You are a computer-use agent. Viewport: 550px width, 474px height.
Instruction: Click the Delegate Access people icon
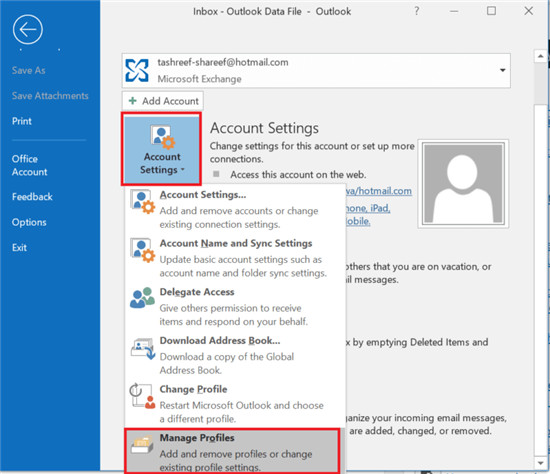pos(142,298)
